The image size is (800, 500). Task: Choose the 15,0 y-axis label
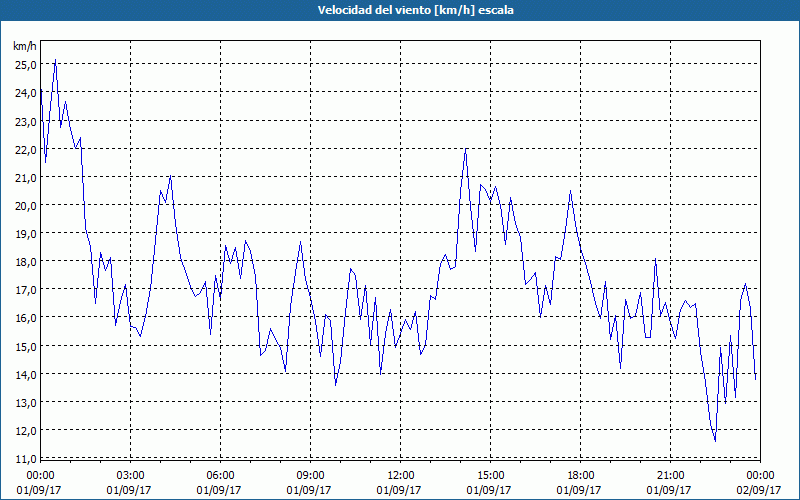click(x=26, y=346)
